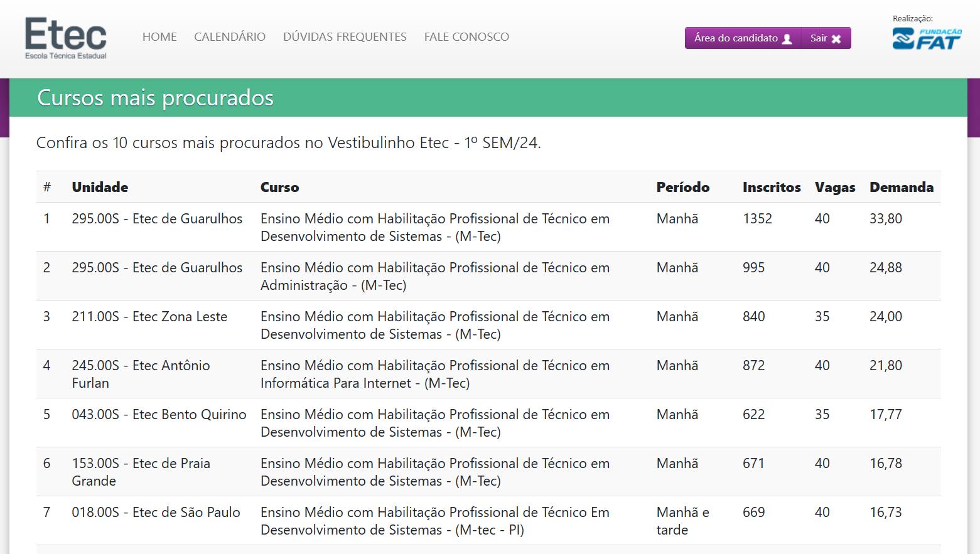The image size is (980, 554).
Task: Select the 153.00S - Etec de Praia Grande cell
Action: (160, 472)
